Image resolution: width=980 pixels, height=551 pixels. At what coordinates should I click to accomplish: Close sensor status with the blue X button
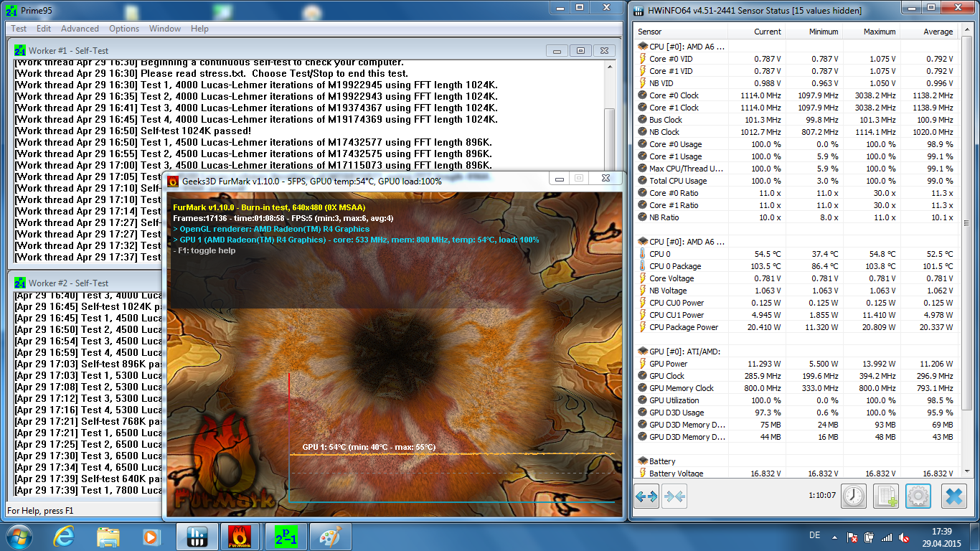click(953, 496)
